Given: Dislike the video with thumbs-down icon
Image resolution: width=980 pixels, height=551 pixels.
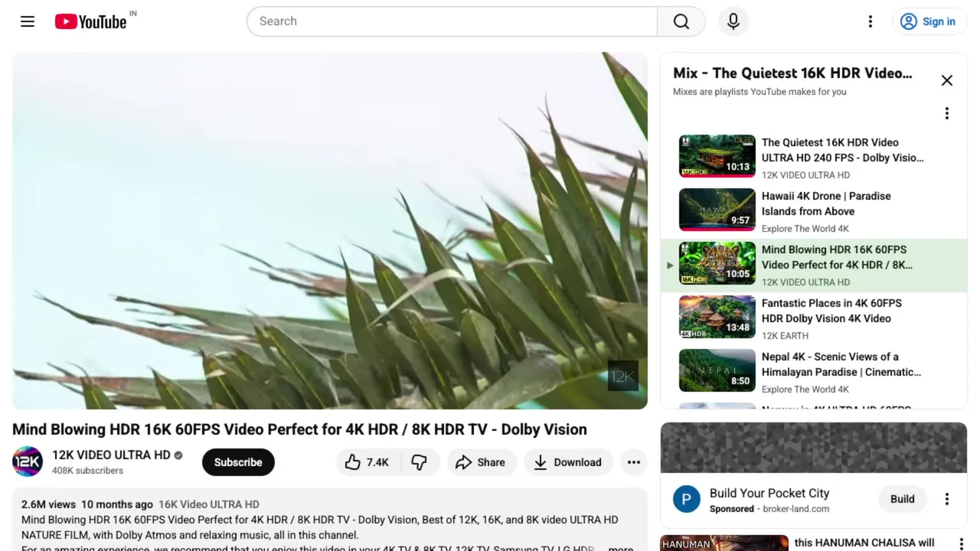Looking at the screenshot, I should tap(420, 462).
